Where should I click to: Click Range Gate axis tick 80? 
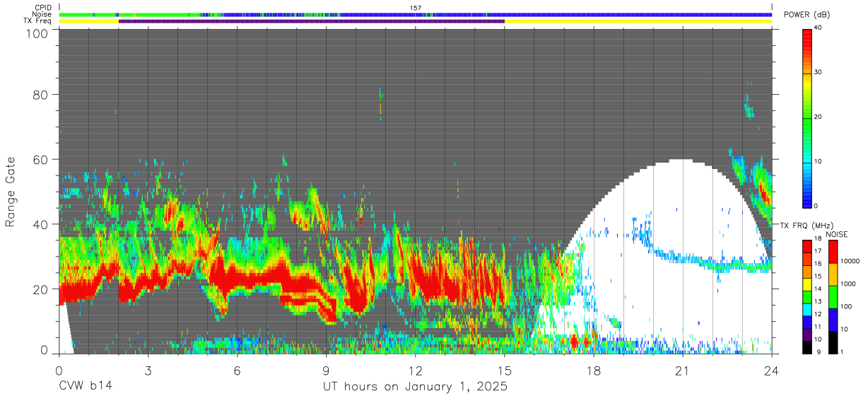42,94
